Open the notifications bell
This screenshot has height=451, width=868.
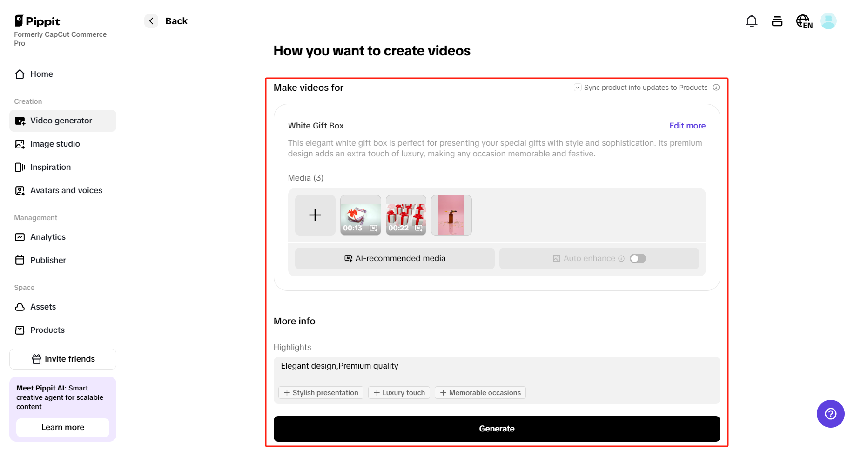[751, 21]
